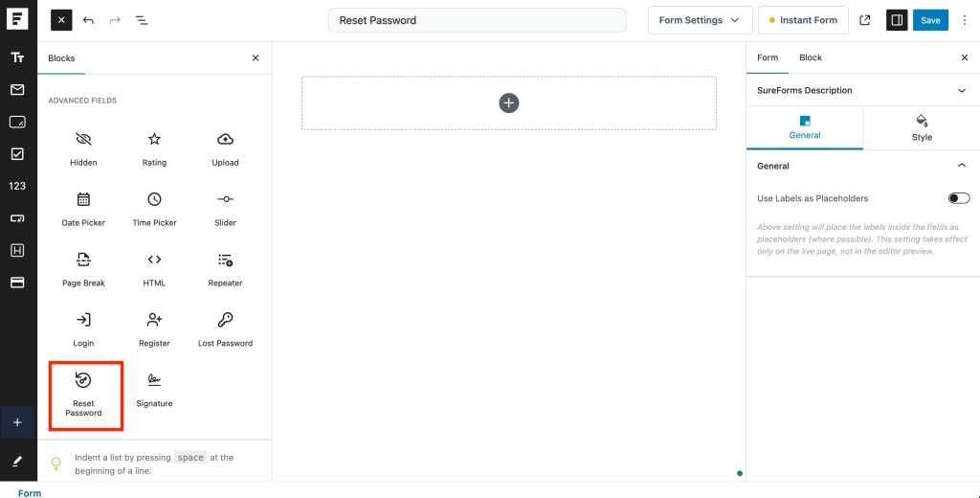Click the ADVANCED FIELDS heading text
Viewport: 980px width, 498px height.
[82, 101]
